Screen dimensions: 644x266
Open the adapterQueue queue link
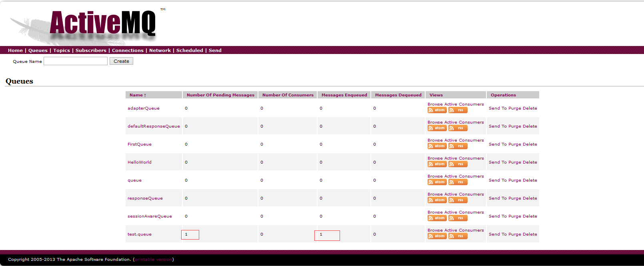click(x=144, y=108)
